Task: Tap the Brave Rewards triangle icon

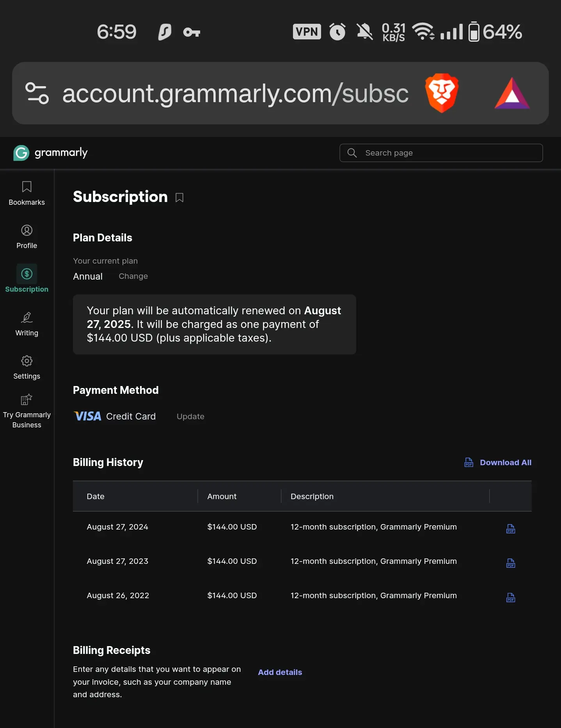Action: pyautogui.click(x=512, y=93)
